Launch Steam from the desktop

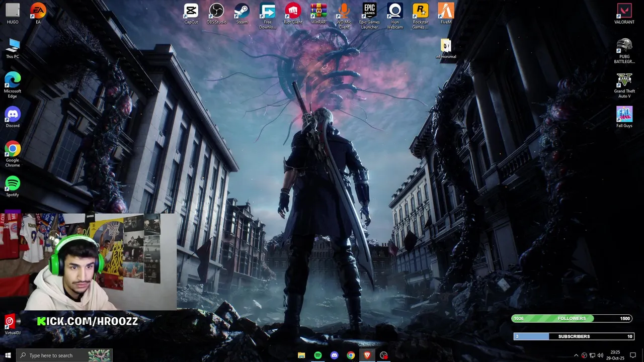[242, 14]
